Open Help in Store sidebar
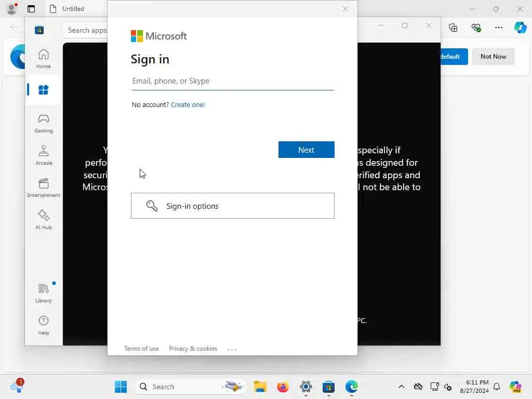The height and width of the screenshot is (399, 532). click(x=44, y=325)
